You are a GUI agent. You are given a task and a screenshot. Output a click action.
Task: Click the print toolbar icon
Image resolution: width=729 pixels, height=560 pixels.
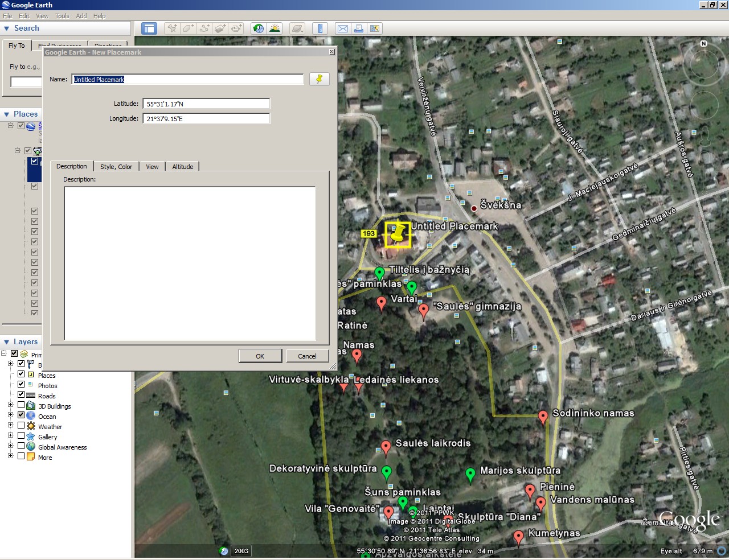click(359, 28)
